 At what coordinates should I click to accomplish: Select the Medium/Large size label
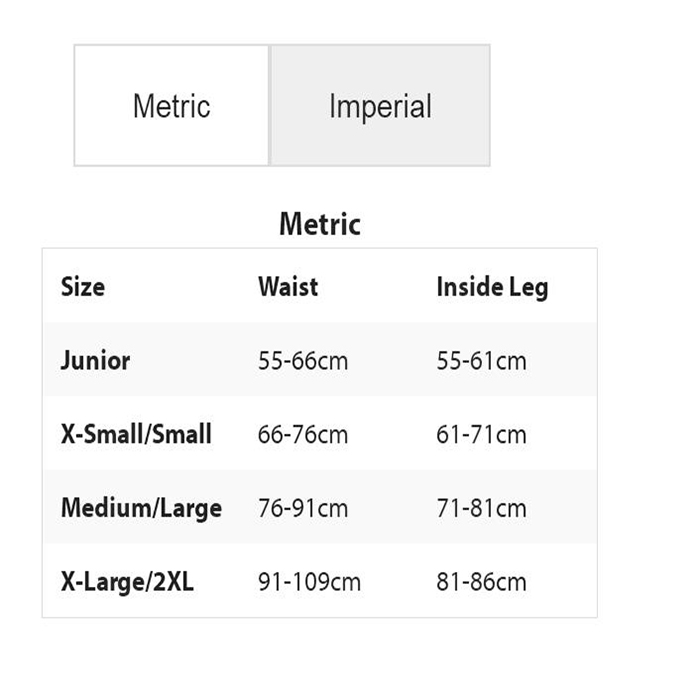pos(141,507)
